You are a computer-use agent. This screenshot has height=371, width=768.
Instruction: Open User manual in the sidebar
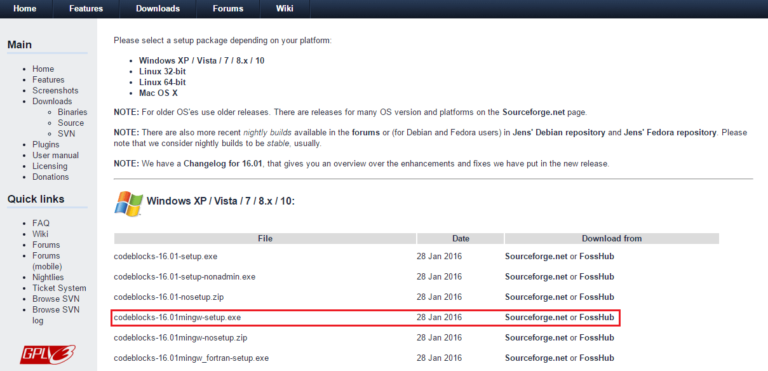point(55,155)
